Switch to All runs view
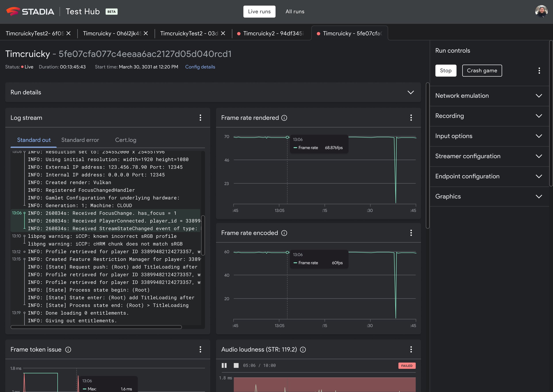 (295, 11)
